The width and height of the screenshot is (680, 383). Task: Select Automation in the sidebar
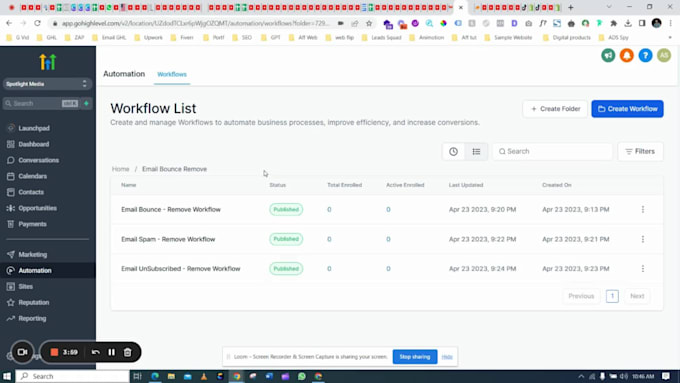click(35, 271)
